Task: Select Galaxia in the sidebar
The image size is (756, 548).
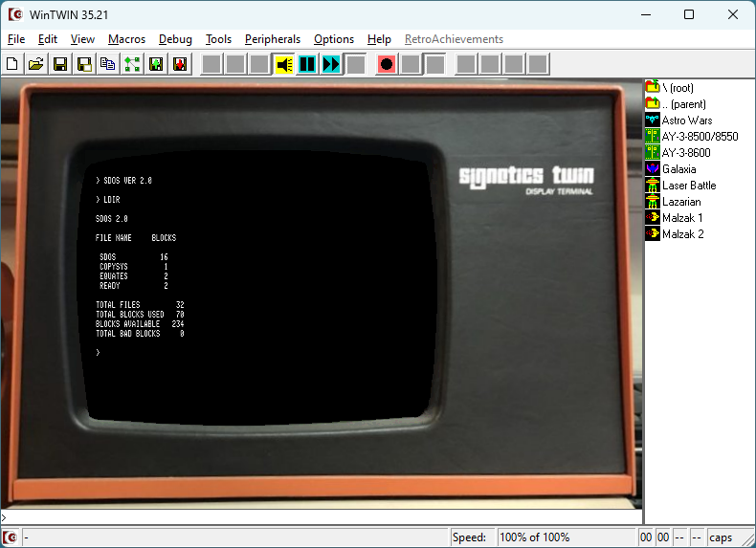Action: (x=671, y=169)
